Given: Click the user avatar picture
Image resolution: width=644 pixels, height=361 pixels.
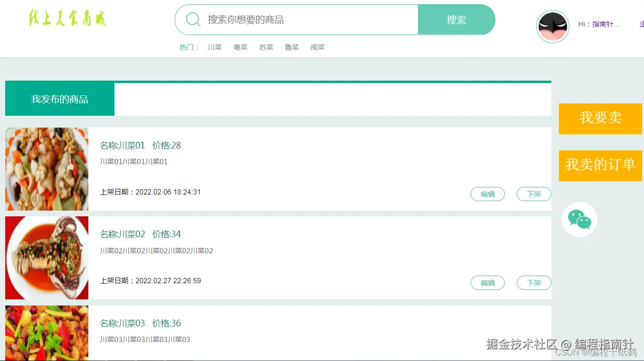Looking at the screenshot, I should pos(553,27).
